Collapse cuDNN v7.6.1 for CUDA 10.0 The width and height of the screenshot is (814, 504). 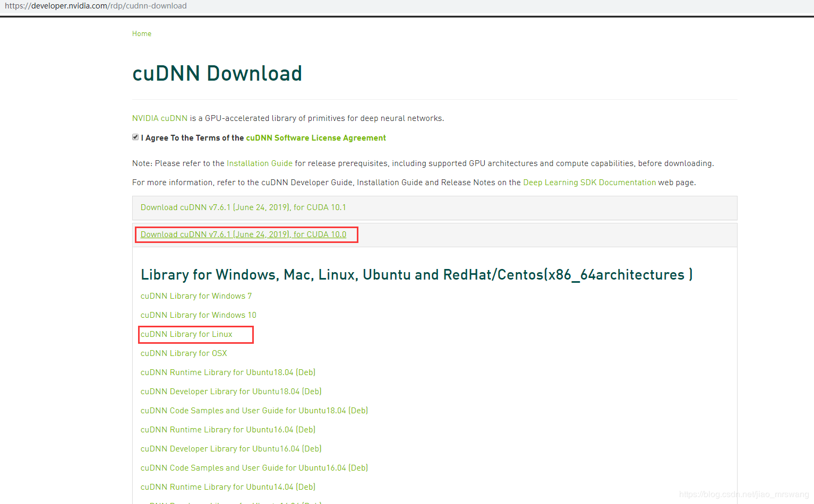click(243, 234)
